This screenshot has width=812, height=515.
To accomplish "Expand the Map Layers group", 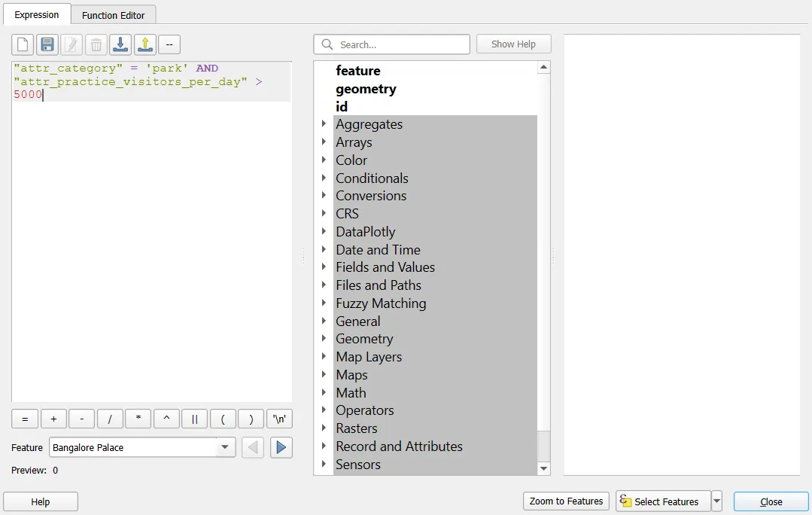I will 324,356.
